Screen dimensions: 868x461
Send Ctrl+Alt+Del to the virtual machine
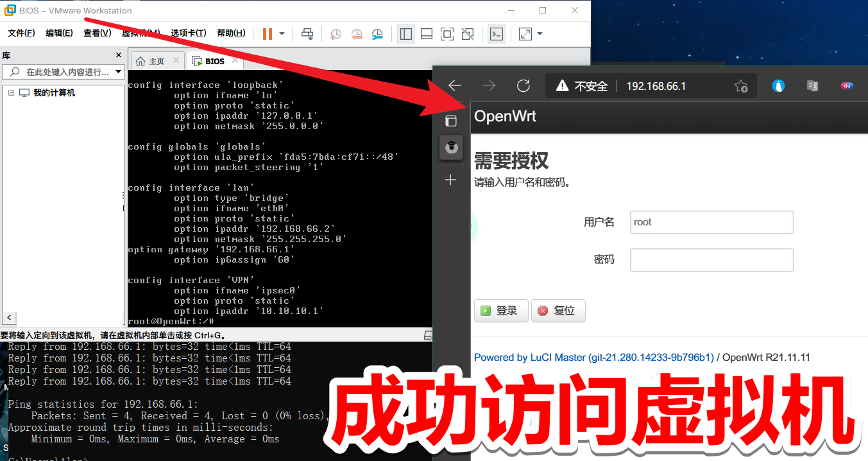(307, 34)
